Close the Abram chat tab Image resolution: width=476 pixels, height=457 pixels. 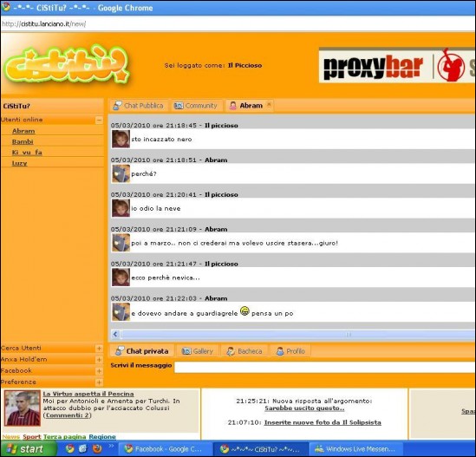(x=269, y=104)
